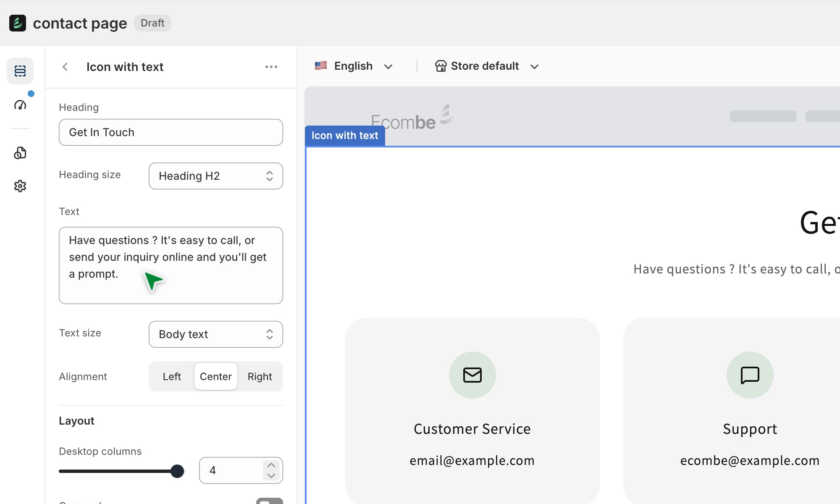Open the apps integration icon in sidebar
Viewport: 840px width, 504px height.
click(x=20, y=153)
